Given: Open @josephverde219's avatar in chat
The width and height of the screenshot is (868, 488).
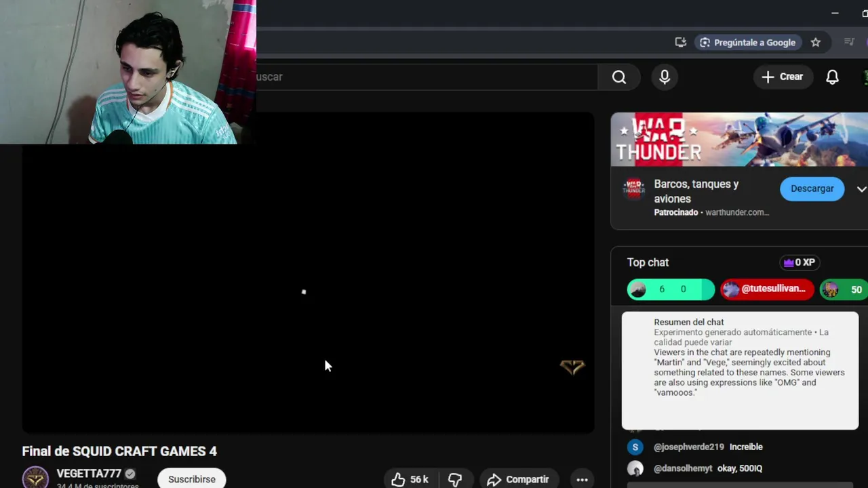Looking at the screenshot, I should (x=635, y=447).
